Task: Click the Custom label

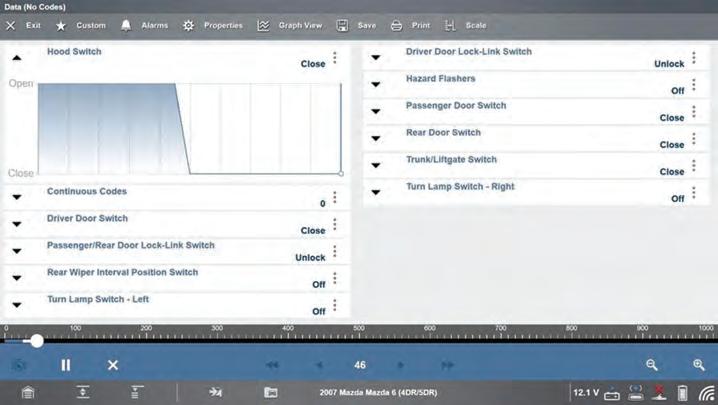Action: (x=91, y=26)
